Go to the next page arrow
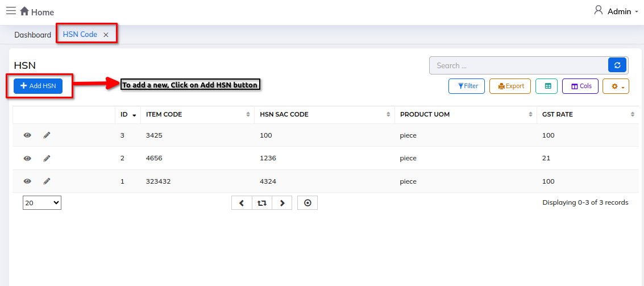The height and width of the screenshot is (286, 644). pos(282,203)
